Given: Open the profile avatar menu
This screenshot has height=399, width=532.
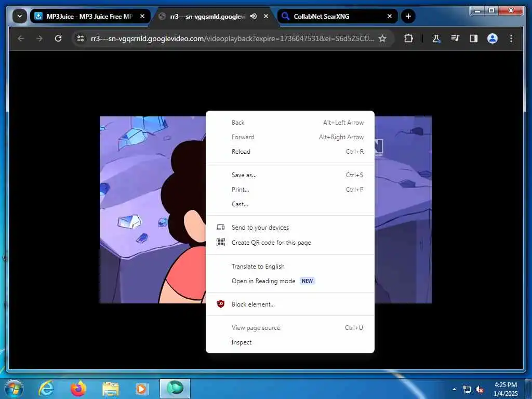Looking at the screenshot, I should tap(493, 38).
